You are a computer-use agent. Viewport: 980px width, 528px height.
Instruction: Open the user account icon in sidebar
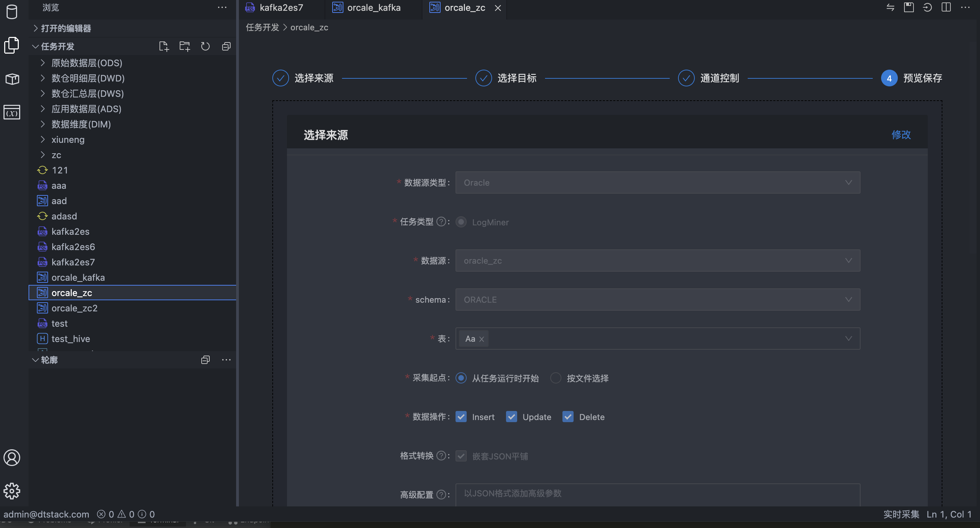[x=12, y=458]
